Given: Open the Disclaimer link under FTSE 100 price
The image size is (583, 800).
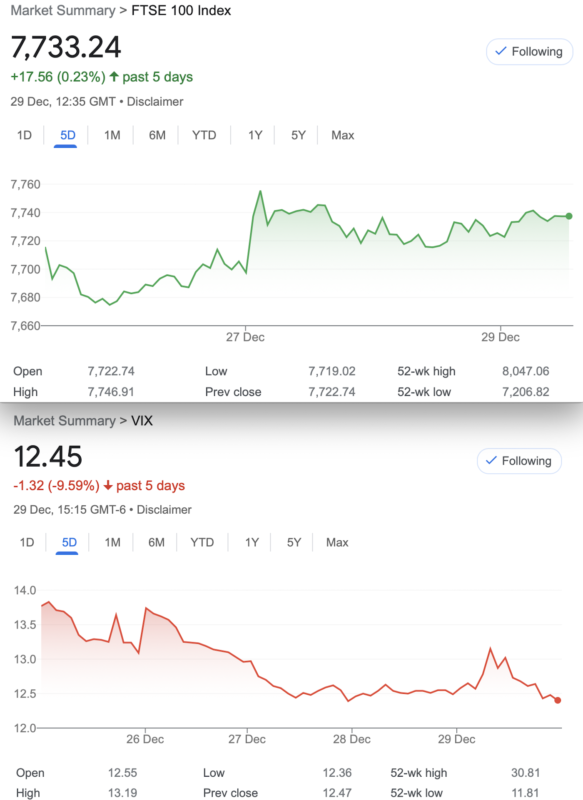Looking at the screenshot, I should tap(155, 102).
